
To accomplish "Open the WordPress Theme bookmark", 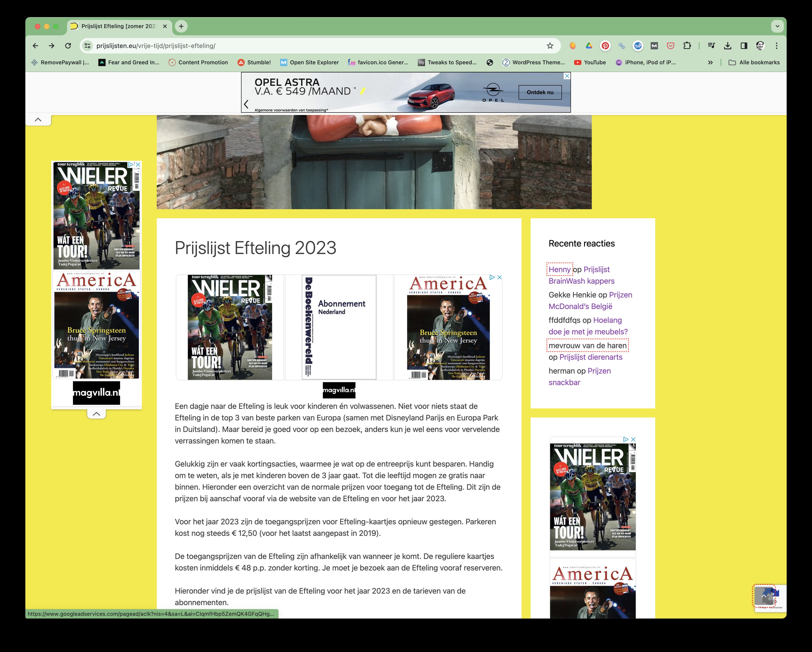I will point(534,63).
